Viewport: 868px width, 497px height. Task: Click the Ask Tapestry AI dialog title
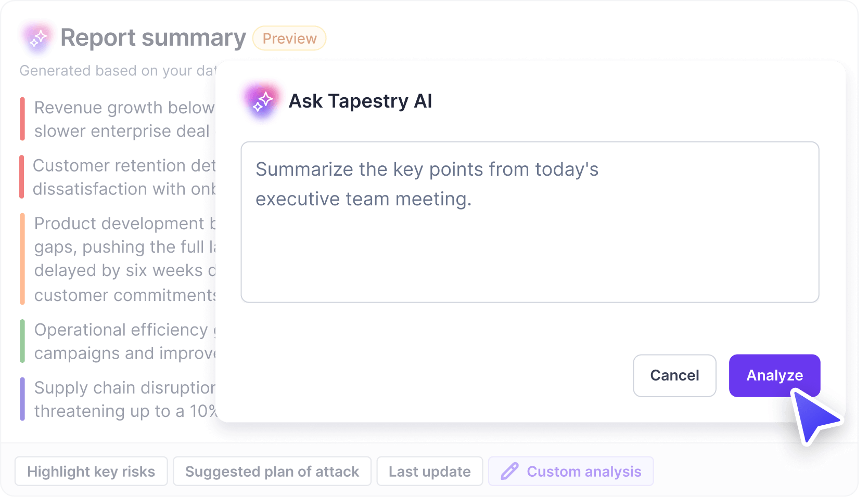click(360, 101)
